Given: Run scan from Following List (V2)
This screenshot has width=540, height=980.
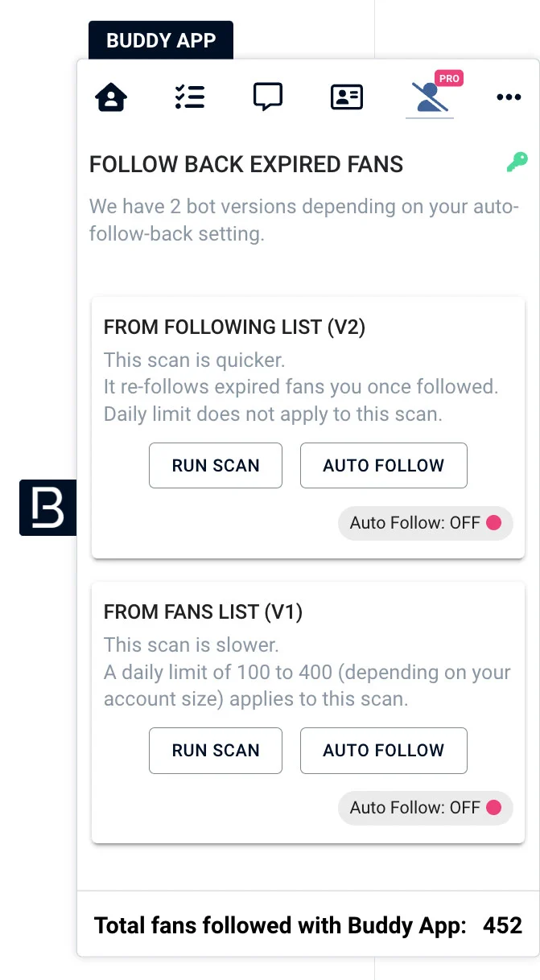Looking at the screenshot, I should (x=216, y=465).
